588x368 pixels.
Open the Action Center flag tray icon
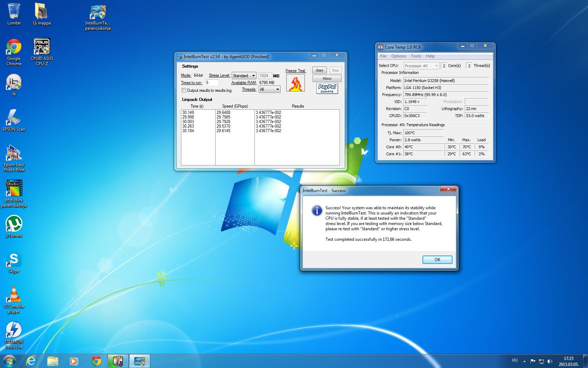pyautogui.click(x=533, y=361)
